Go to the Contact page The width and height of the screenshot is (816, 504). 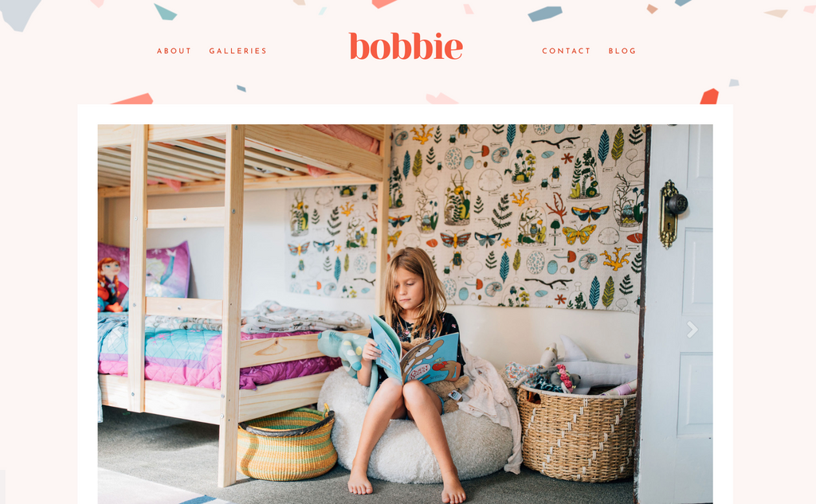tap(567, 51)
